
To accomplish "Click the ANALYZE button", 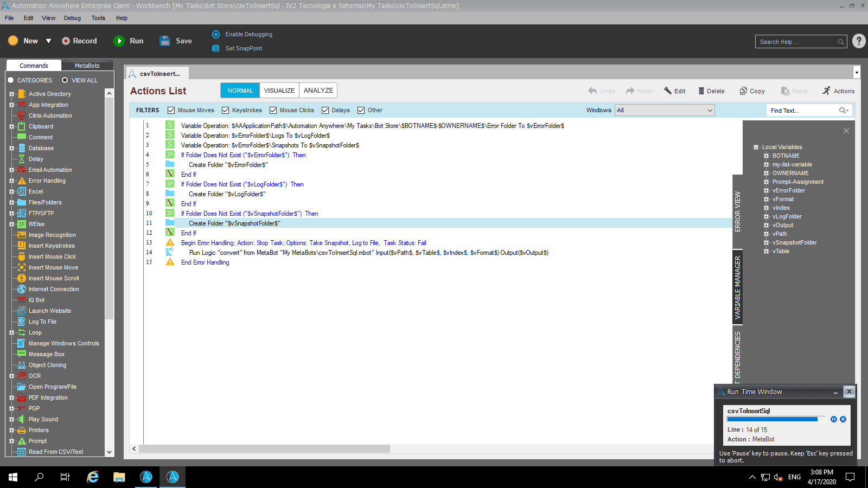I will pos(318,91).
